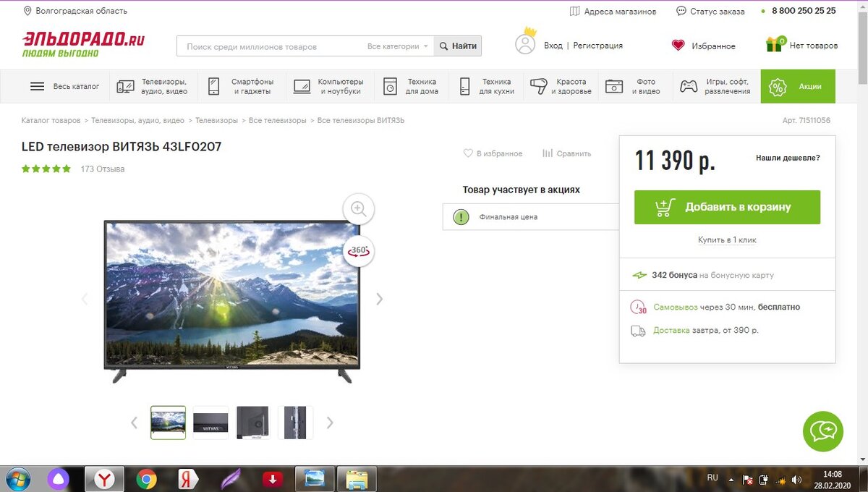Click the location pin for Волгоградская область

pyautogui.click(x=27, y=11)
